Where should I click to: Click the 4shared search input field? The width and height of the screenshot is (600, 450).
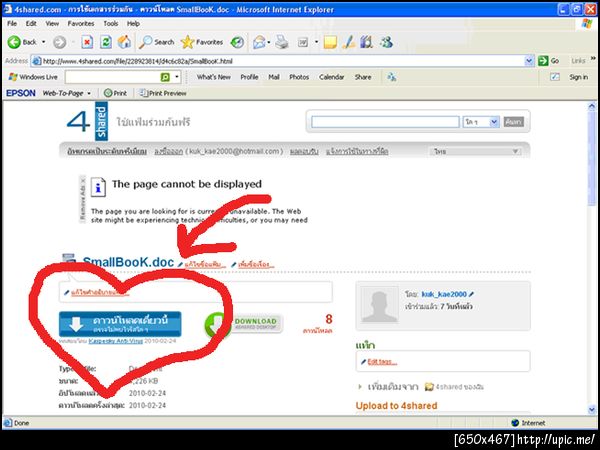tap(385, 122)
